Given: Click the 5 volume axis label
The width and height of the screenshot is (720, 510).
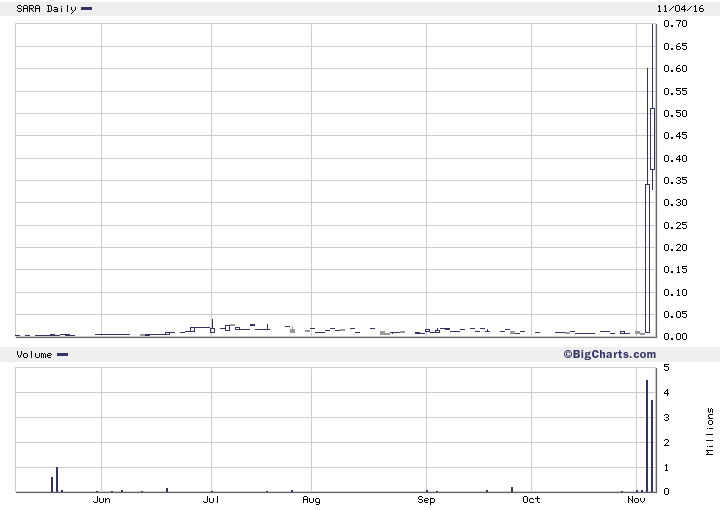Looking at the screenshot, I should 666,368.
